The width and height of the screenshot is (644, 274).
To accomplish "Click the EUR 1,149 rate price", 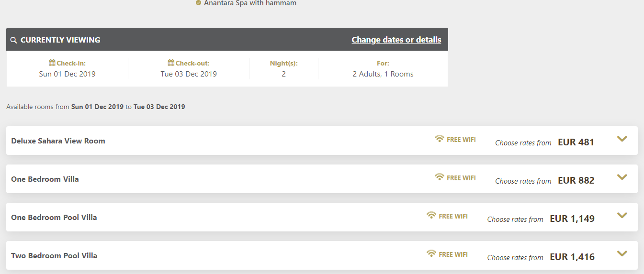I will pos(572,219).
